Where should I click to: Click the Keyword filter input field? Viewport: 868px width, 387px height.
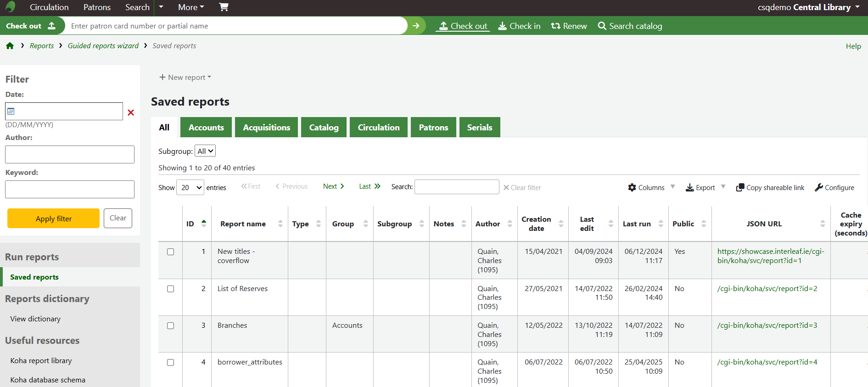70,189
